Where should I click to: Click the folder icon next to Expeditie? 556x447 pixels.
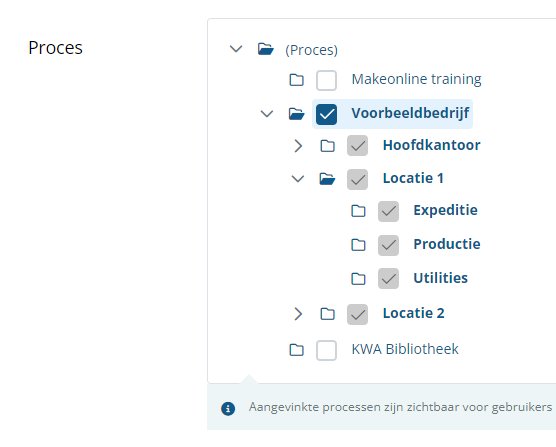[x=358, y=211]
